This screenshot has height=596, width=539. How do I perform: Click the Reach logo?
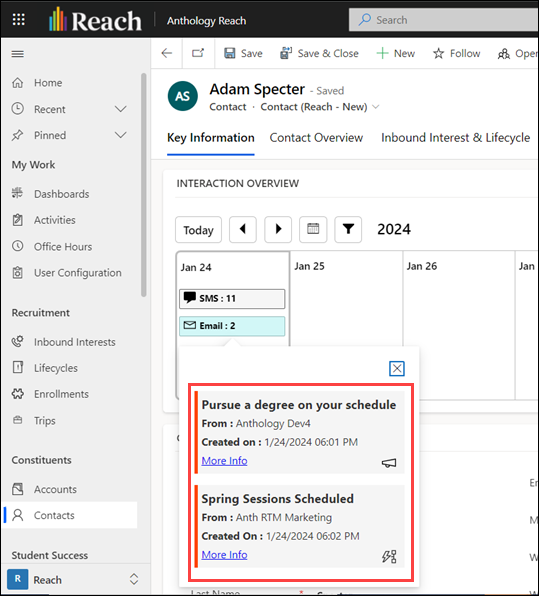[95, 20]
